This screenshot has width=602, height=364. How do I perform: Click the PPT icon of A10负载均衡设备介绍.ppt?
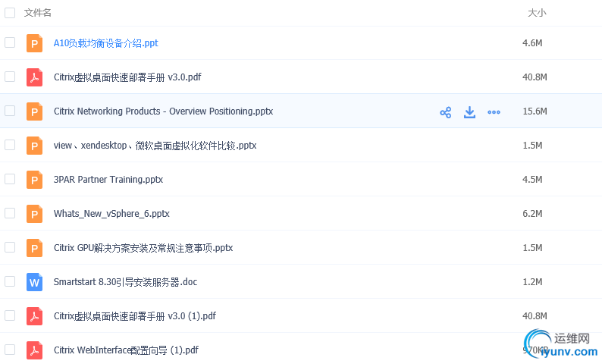point(34,43)
